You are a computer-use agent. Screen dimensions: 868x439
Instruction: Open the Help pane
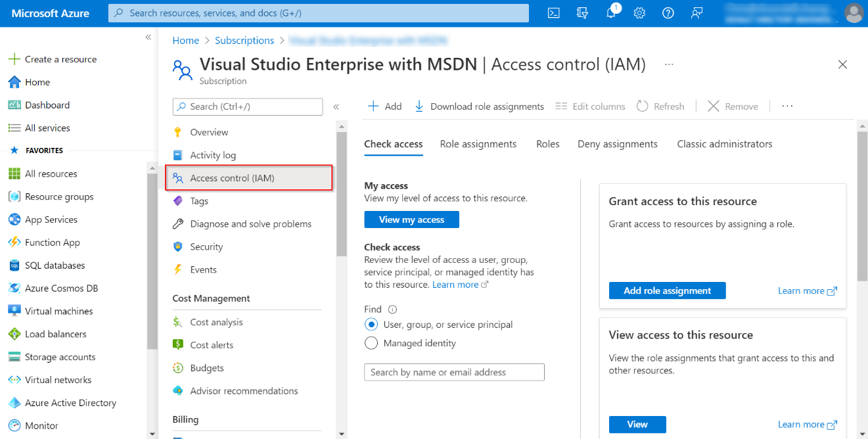(x=668, y=12)
